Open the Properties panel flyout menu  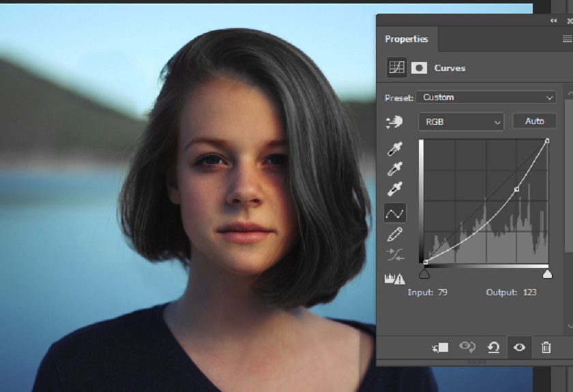pos(567,40)
